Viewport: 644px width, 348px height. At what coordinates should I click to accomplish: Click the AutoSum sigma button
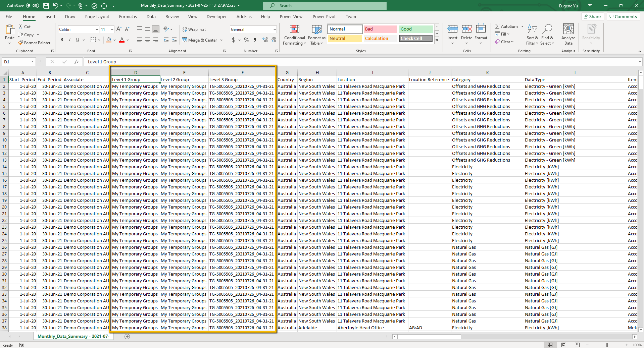pyautogui.click(x=506, y=26)
